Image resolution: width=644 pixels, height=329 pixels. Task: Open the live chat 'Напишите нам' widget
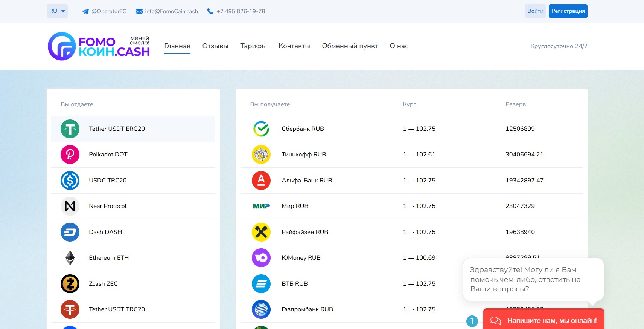tap(544, 320)
